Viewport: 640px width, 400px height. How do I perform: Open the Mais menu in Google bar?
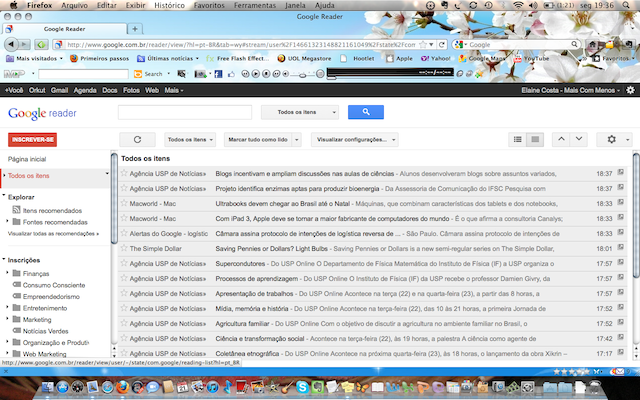coord(174,90)
